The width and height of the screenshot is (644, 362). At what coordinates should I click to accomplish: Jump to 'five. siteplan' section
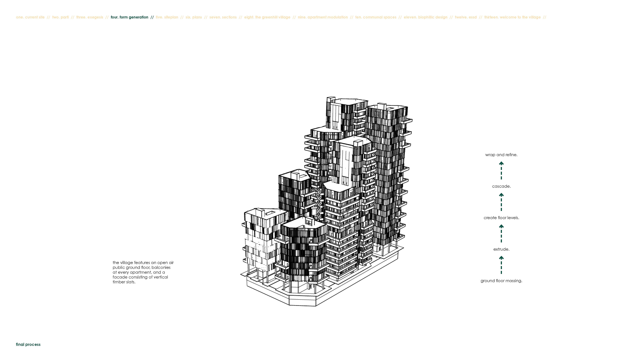coord(167,17)
